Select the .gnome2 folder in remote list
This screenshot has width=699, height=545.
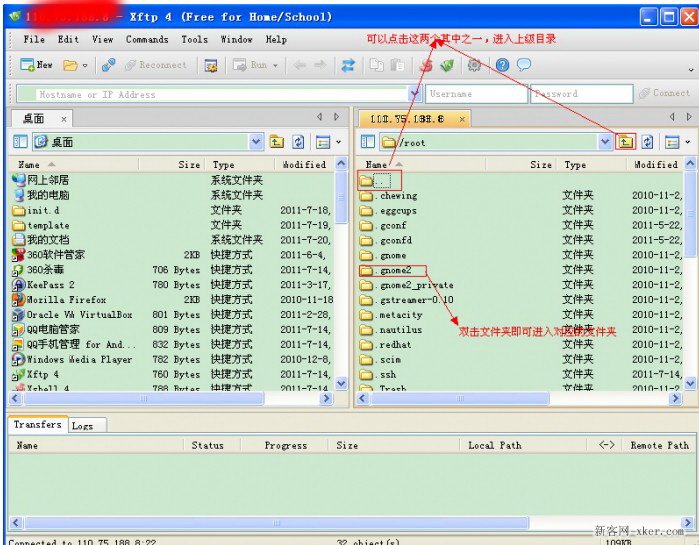coord(395,270)
